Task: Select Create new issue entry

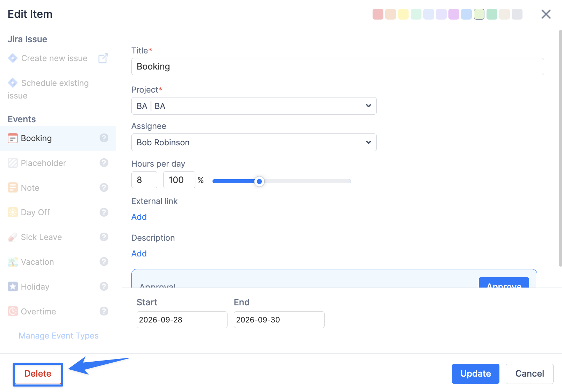Action: 48,58
